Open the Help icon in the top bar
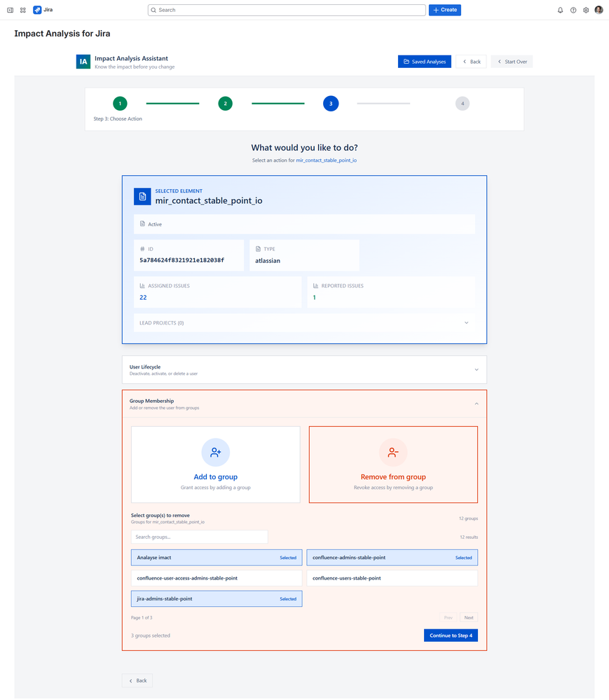This screenshot has height=700, width=609. (573, 10)
